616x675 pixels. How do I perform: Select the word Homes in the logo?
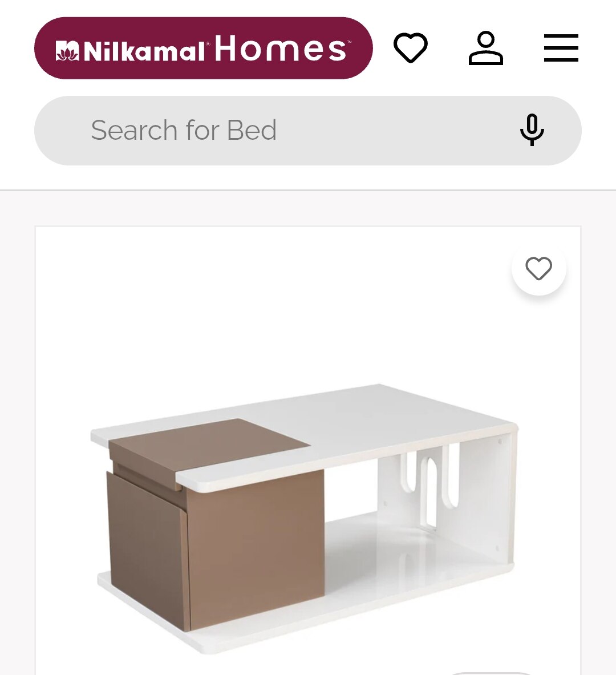pyautogui.click(x=281, y=48)
